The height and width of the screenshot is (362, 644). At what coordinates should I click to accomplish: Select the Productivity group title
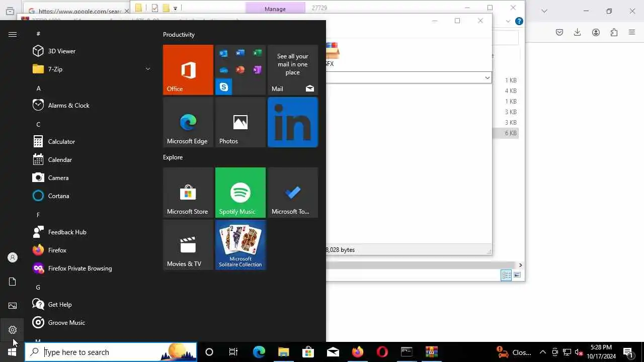pos(179,34)
